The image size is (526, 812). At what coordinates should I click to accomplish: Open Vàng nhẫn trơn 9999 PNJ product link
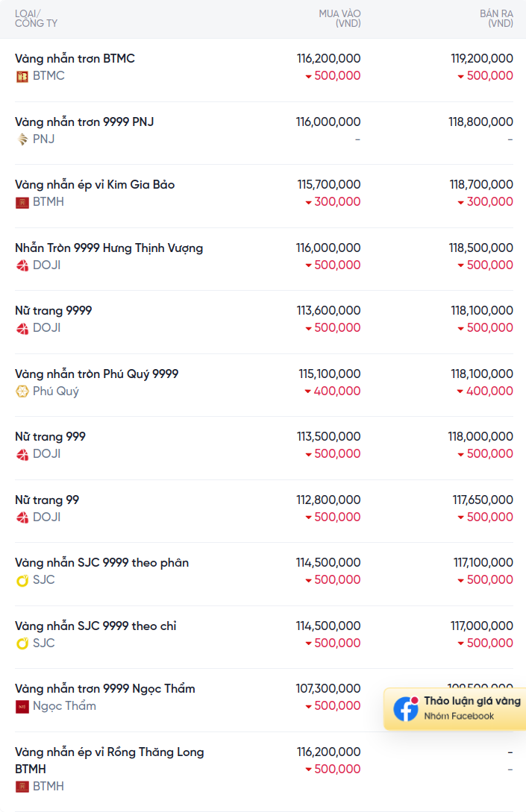click(84, 122)
